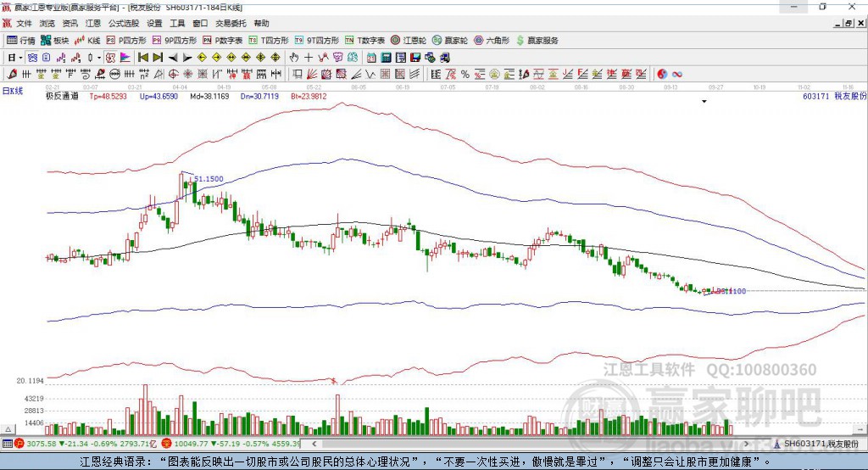The image size is (868, 470).
Task: Click the orange 深 index icon in status bar
Action: click(x=167, y=444)
